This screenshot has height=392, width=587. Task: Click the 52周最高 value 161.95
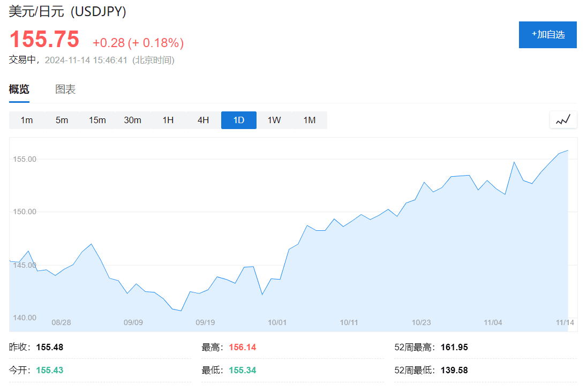pyautogui.click(x=454, y=348)
